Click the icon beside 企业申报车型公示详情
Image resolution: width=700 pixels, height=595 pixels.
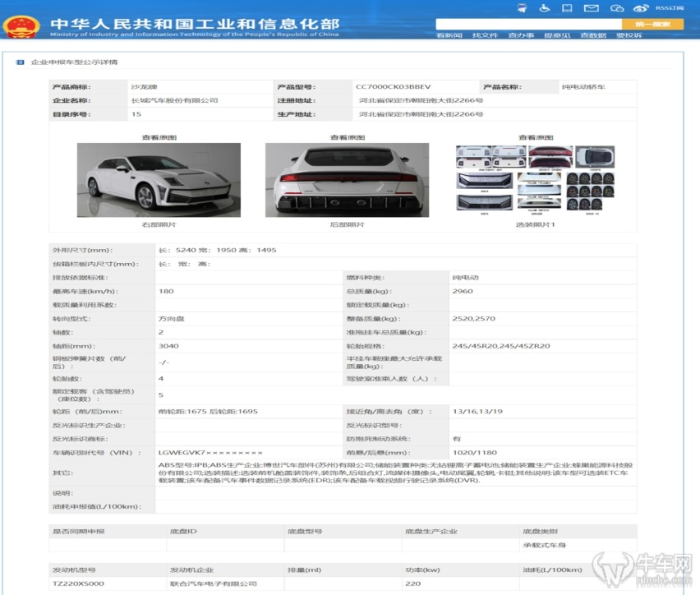(x=20, y=62)
